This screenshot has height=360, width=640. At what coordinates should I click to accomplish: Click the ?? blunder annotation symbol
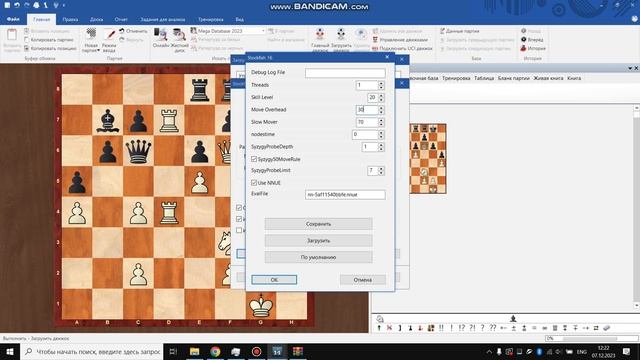pos(493,328)
